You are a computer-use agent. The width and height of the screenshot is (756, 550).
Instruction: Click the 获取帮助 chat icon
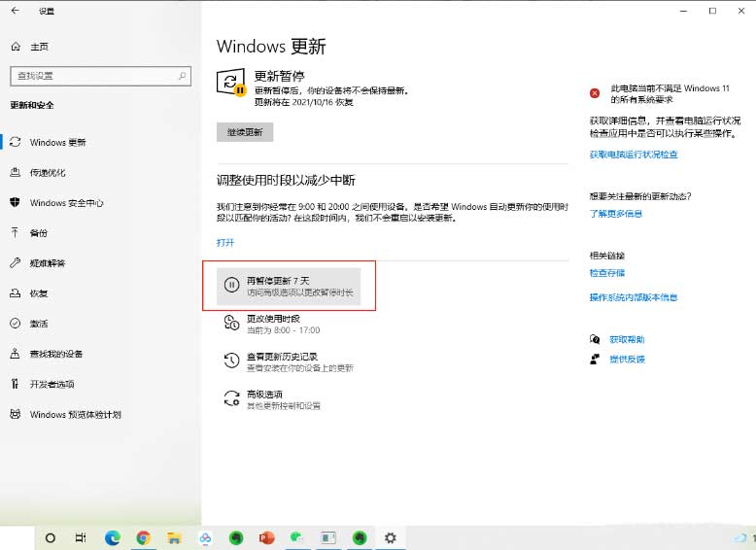click(595, 339)
